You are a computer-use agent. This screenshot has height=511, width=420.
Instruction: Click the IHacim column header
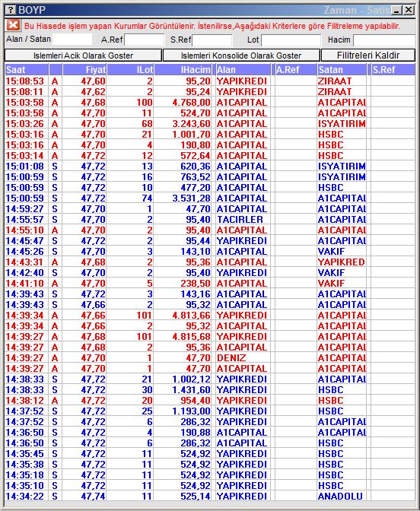point(183,69)
